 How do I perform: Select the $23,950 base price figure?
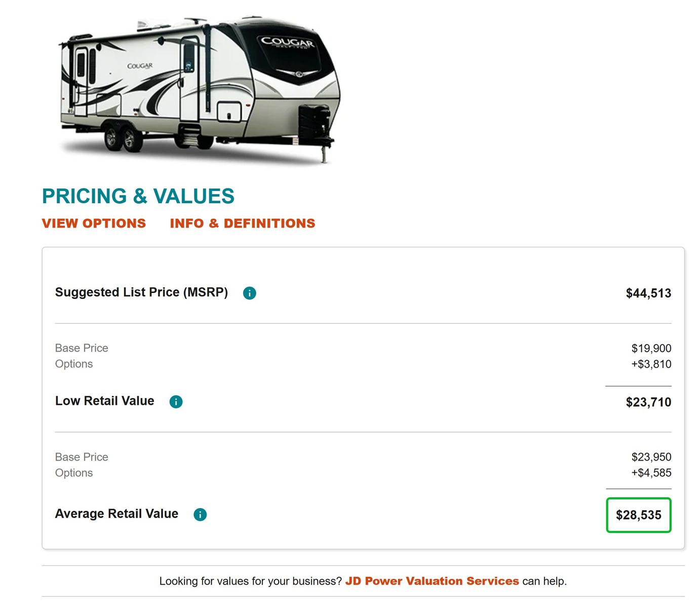coord(651,457)
